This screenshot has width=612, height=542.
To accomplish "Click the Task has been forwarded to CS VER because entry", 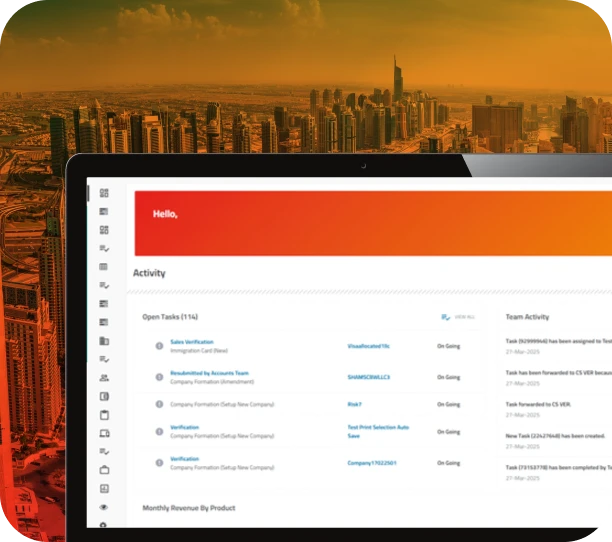I will click(559, 373).
